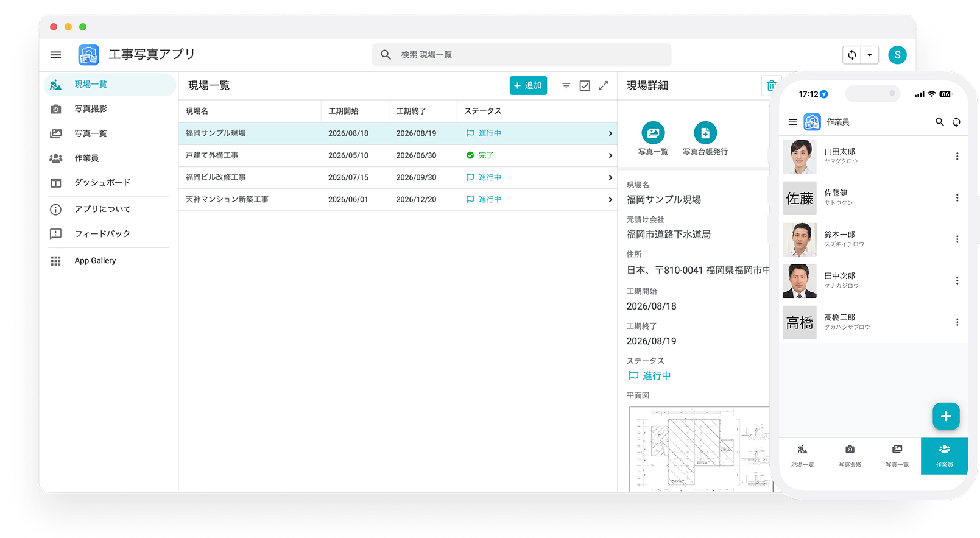980x538 pixels.
Task: Click the sync refresh icon in desktop header
Action: [x=852, y=55]
